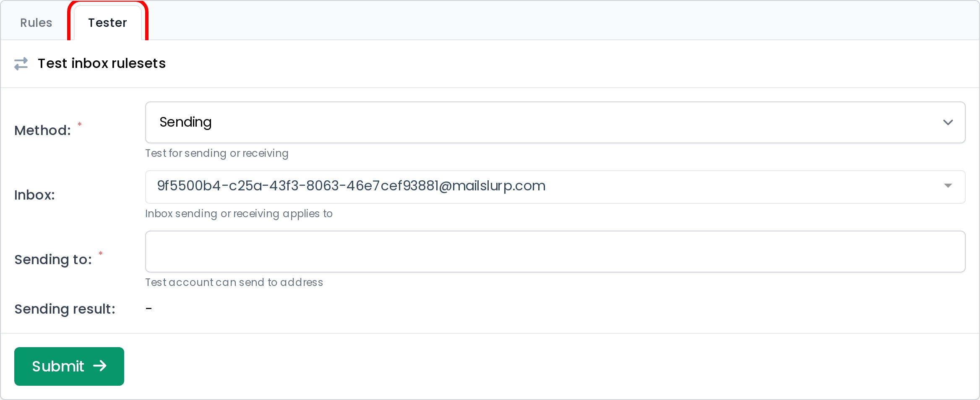Select the Tester tab
Screen dimensions: 980x400
(107, 23)
